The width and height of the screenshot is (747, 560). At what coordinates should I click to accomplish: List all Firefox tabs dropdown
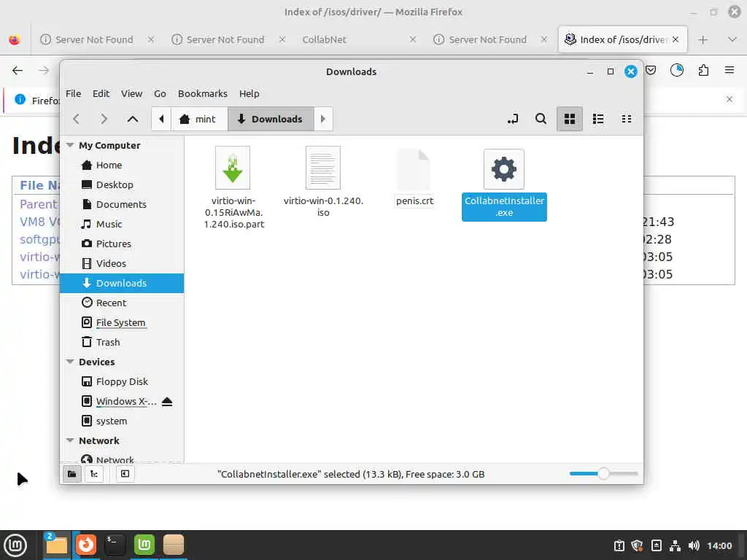pyautogui.click(x=732, y=39)
